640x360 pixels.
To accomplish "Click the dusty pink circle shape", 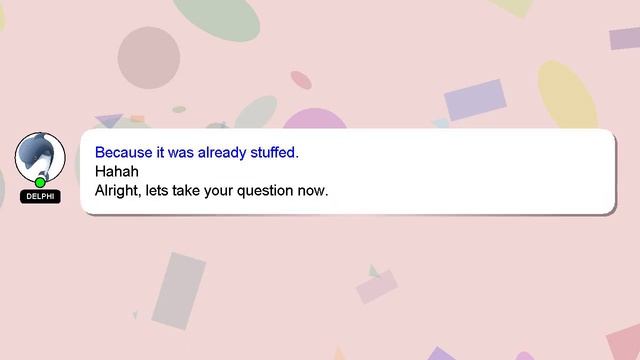I will 149,58.
